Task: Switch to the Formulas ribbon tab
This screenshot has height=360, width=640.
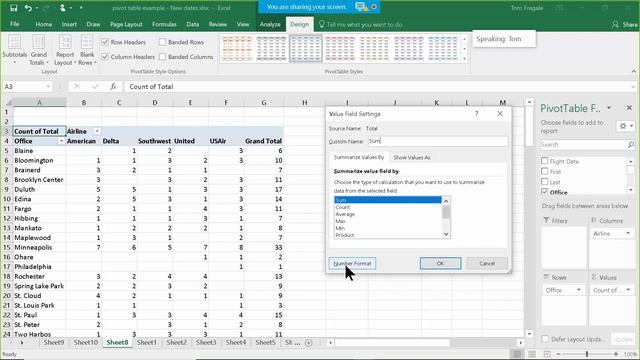Action: (x=164, y=24)
